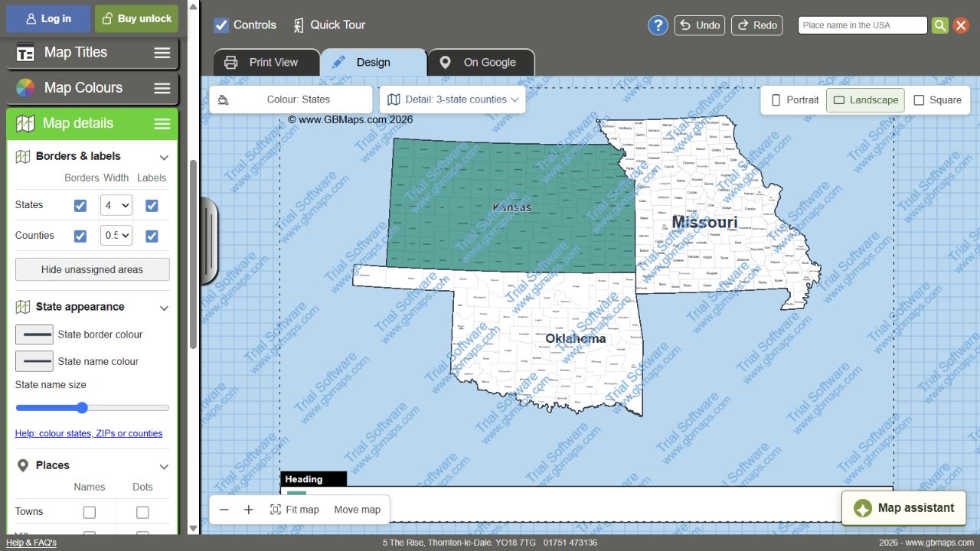Switch to the On Google tab
980x551 pixels.
click(481, 63)
